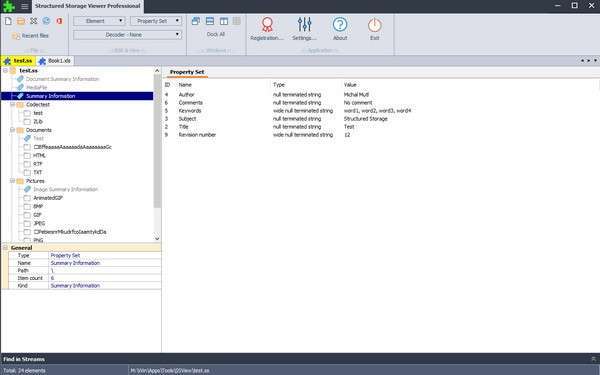Screen dimensions: 600x375
Task: Open the Element dropdown
Action: 99,21
